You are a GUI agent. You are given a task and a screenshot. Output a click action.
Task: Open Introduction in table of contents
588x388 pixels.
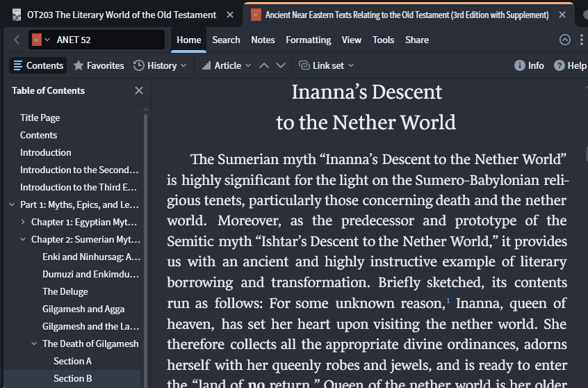pos(46,153)
